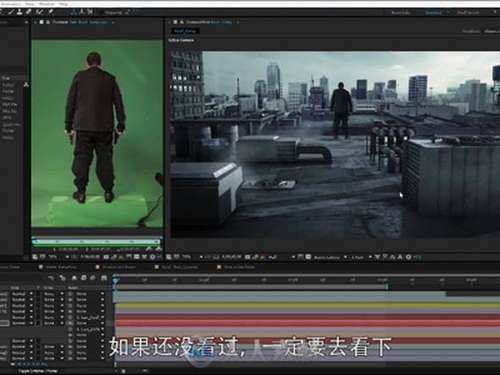Switch to the second timeline composition tab
This screenshot has width=500, height=375.
pyautogui.click(x=116, y=267)
